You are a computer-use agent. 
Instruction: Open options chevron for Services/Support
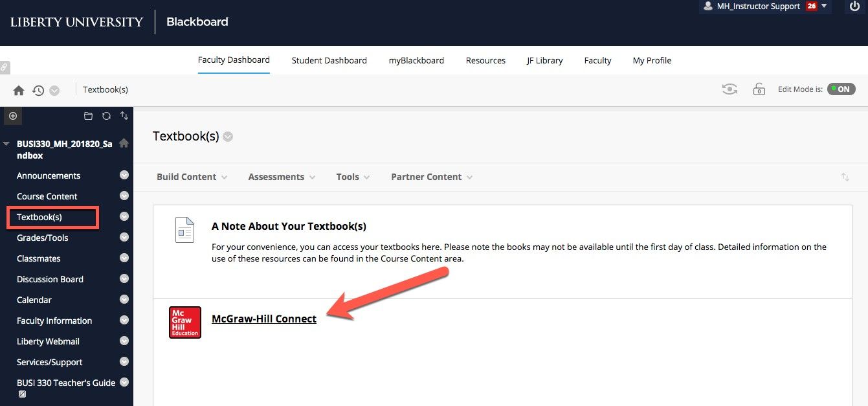click(124, 361)
